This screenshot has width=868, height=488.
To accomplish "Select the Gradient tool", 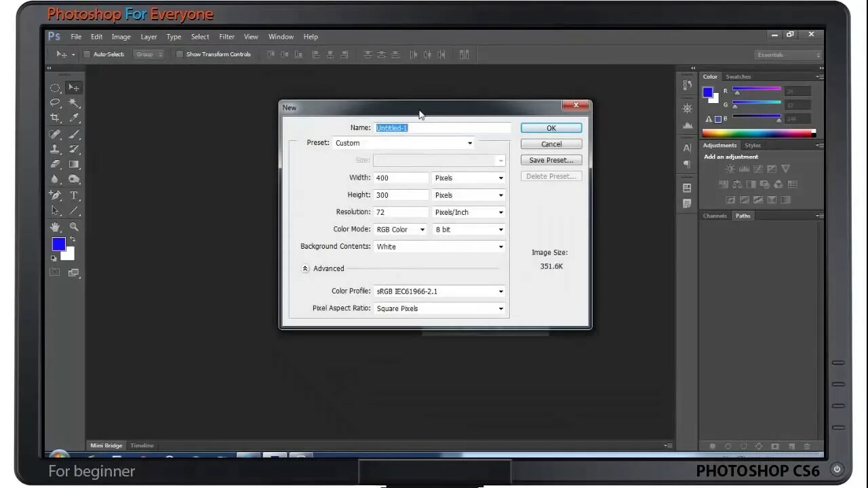I will 74,164.
